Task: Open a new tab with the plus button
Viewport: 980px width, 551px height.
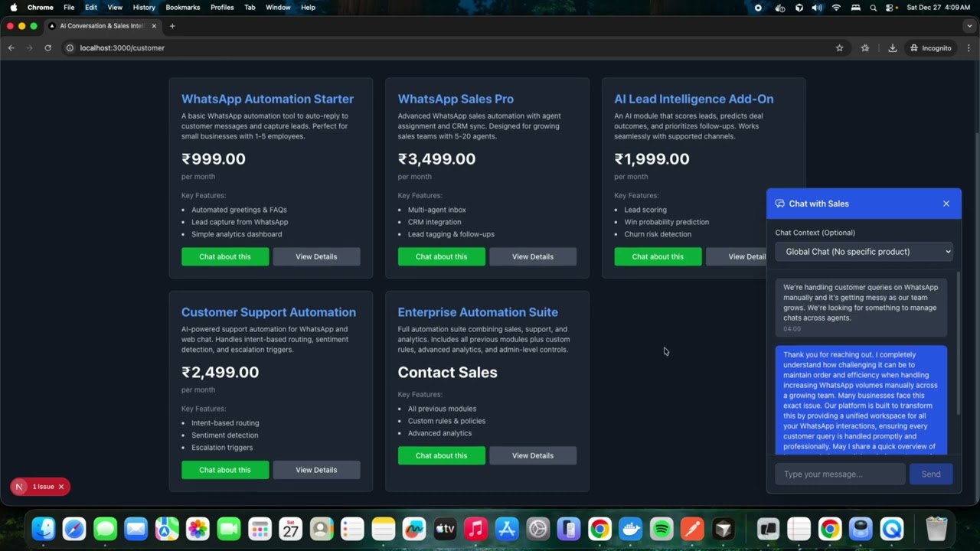Action: [x=172, y=26]
